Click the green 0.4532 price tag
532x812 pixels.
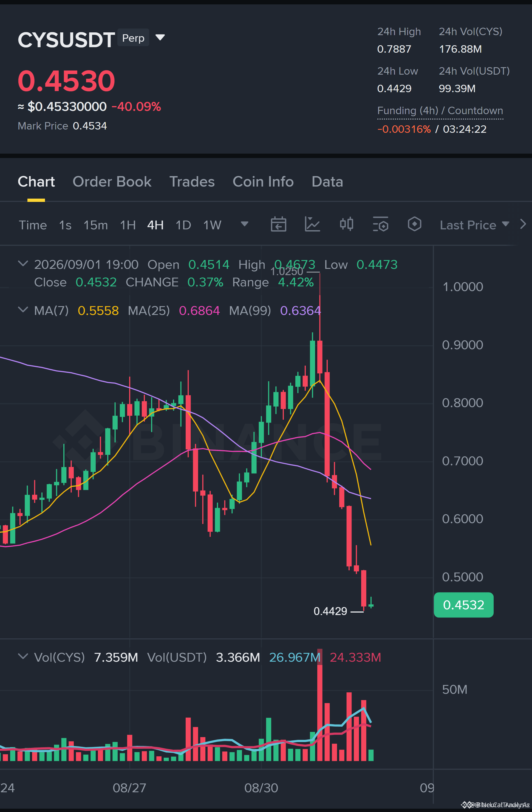(x=463, y=605)
